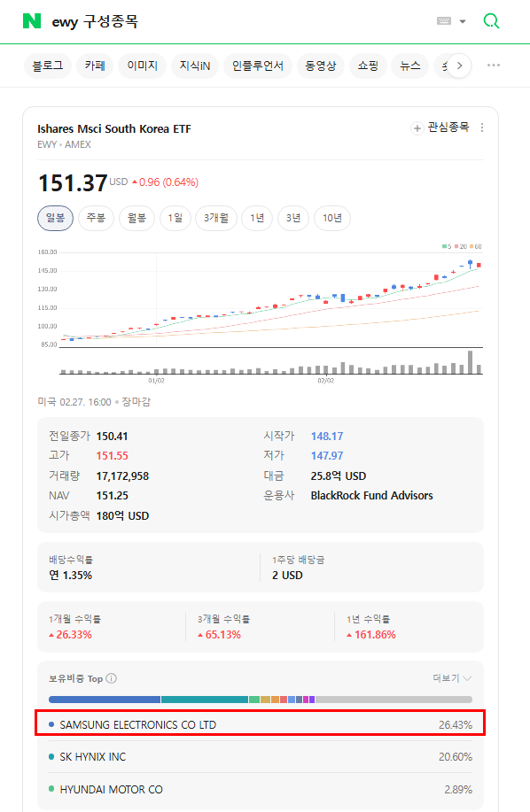This screenshot has height=812, width=530.
Task: Switch chart to 1년 view
Action: [x=258, y=218]
